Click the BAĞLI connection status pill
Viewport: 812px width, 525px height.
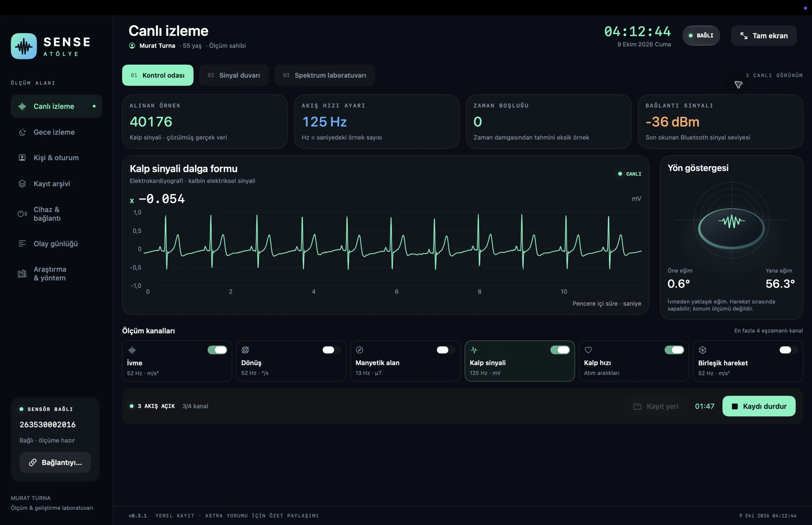[701, 36]
